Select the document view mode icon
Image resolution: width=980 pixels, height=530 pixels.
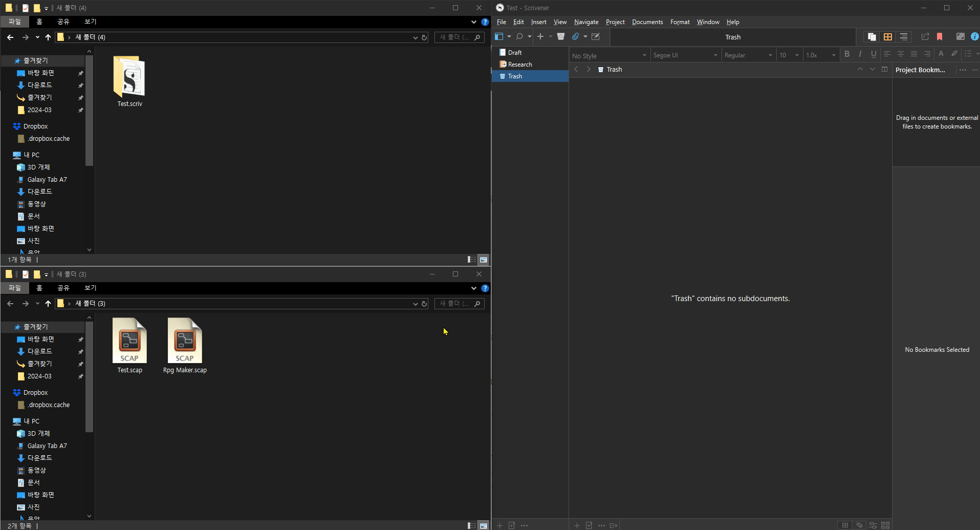(872, 36)
